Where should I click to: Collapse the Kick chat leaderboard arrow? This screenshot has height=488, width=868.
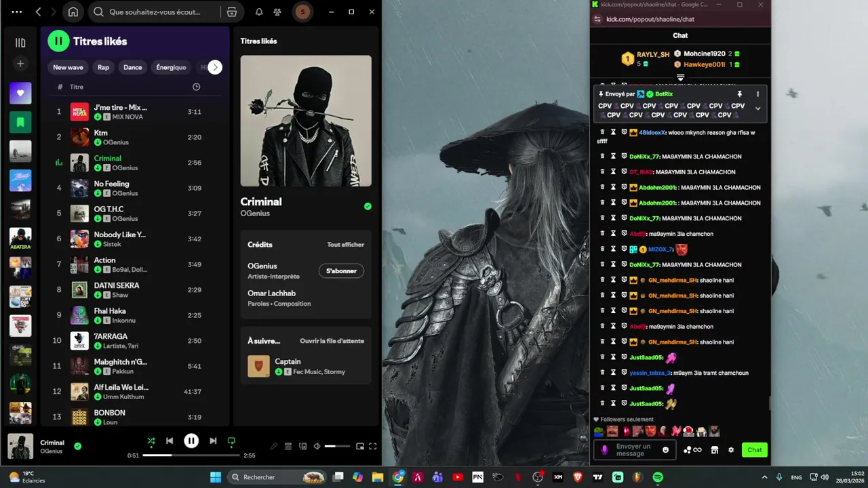680,78
